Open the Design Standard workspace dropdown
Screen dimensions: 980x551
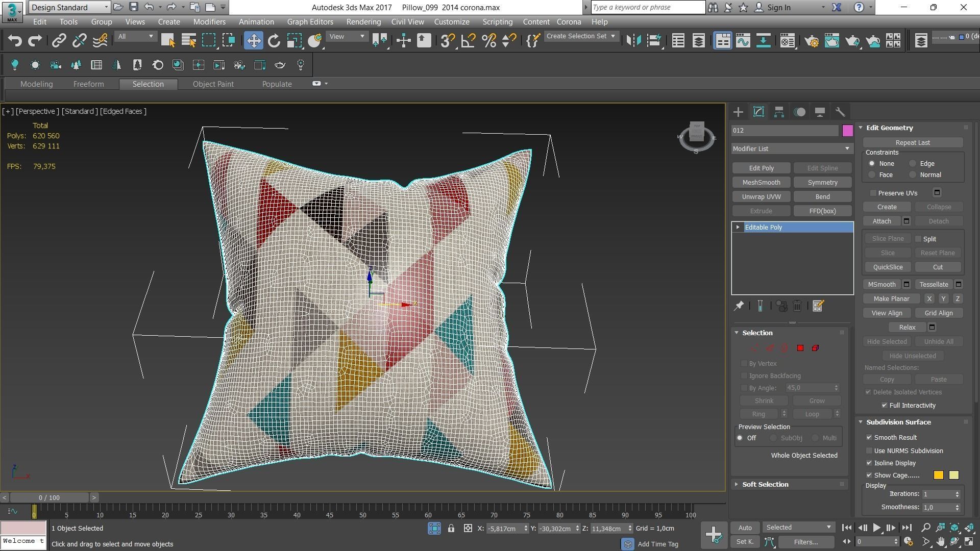(x=69, y=7)
